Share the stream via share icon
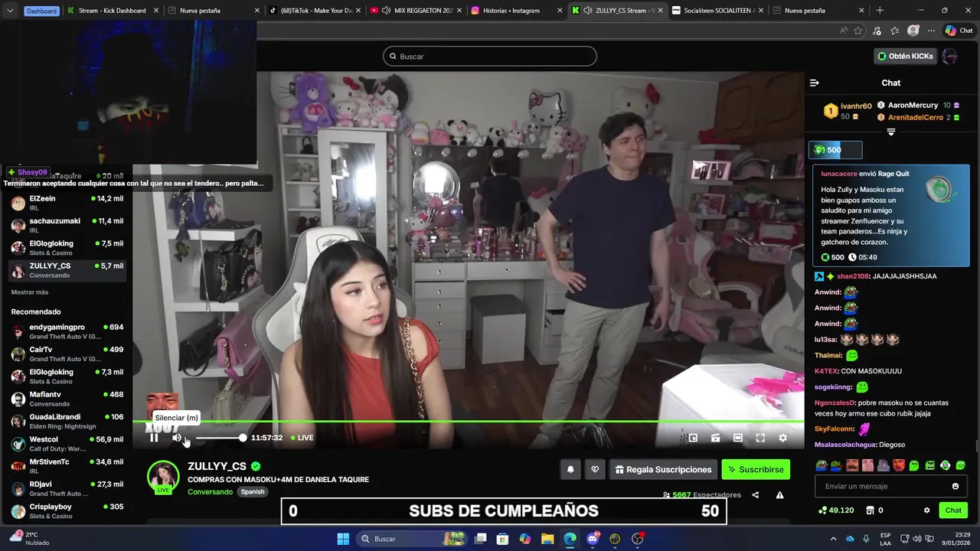Viewport: 980px width, 551px height. click(756, 495)
